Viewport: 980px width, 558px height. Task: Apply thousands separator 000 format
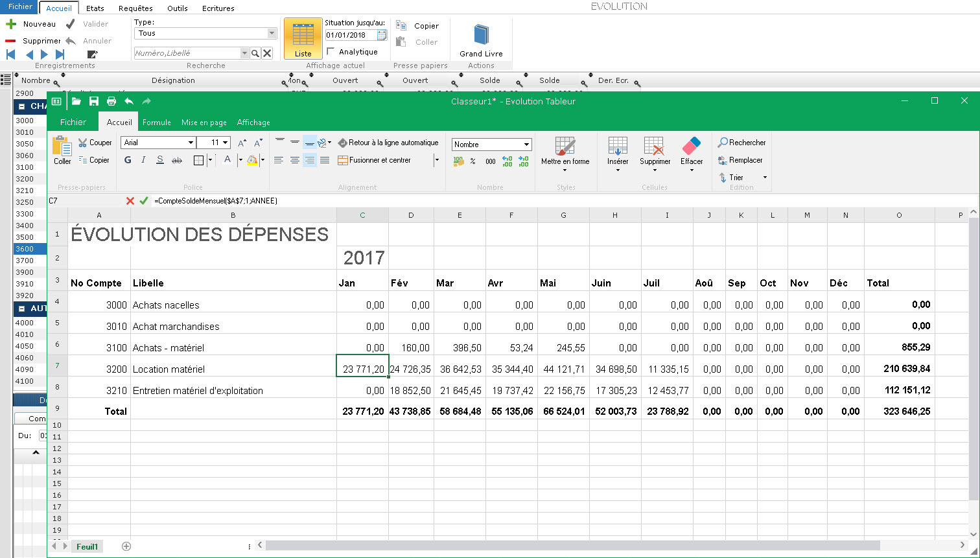pyautogui.click(x=491, y=161)
